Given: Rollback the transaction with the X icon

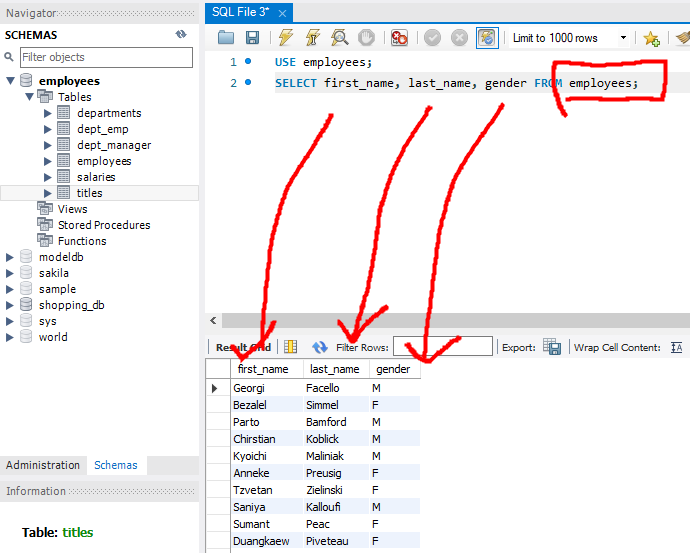Looking at the screenshot, I should click(x=459, y=38).
